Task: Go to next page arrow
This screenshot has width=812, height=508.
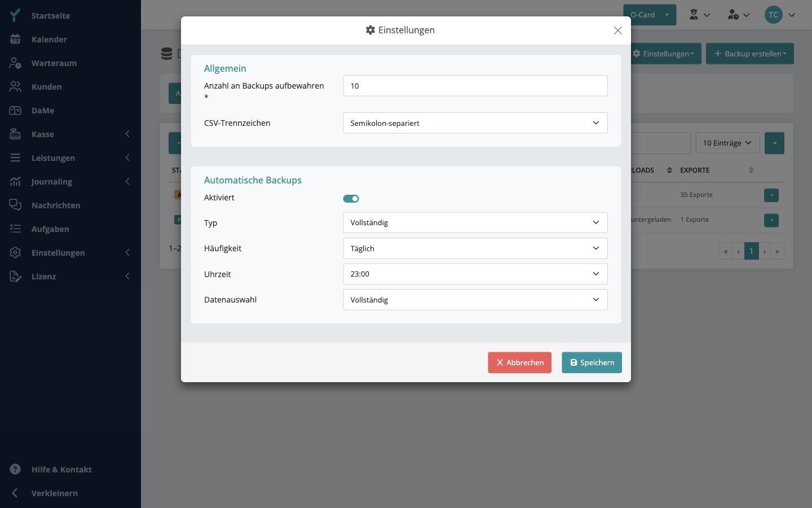Action: (x=765, y=252)
